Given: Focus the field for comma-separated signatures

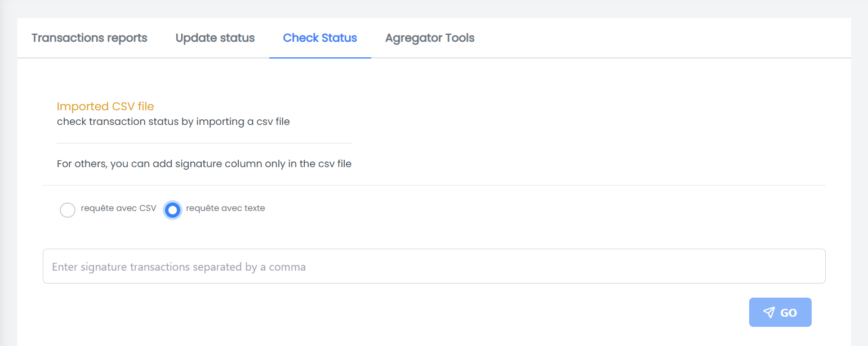Looking at the screenshot, I should pos(434,266).
